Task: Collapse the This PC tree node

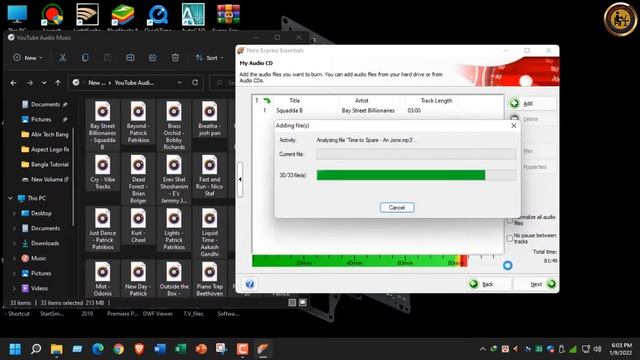Action: point(11,198)
